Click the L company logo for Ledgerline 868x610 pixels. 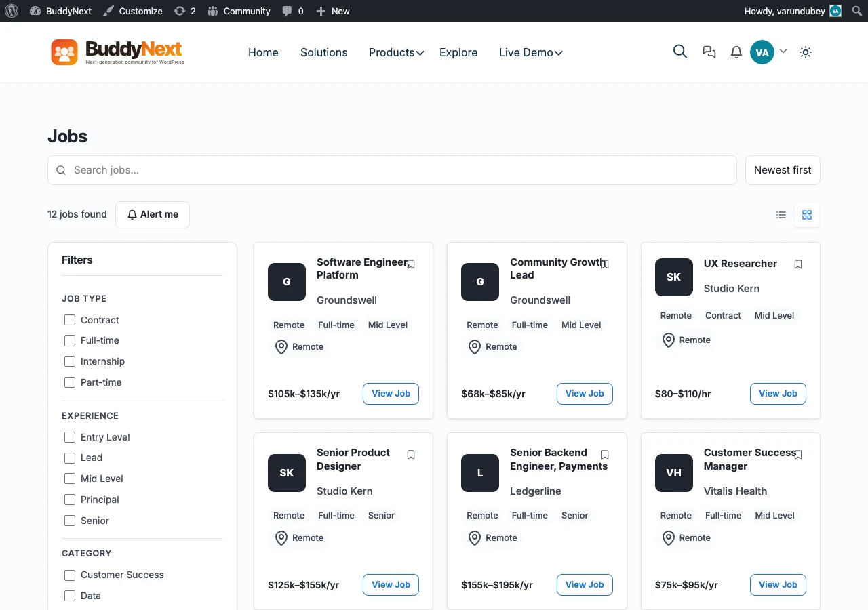(x=480, y=473)
